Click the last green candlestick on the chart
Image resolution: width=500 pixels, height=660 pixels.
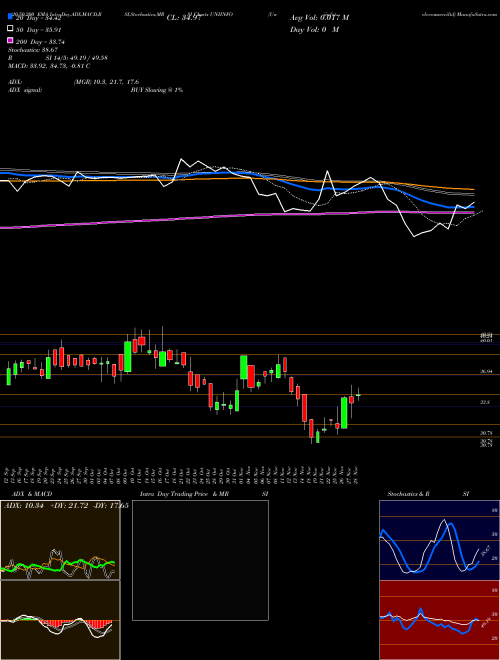tap(358, 395)
